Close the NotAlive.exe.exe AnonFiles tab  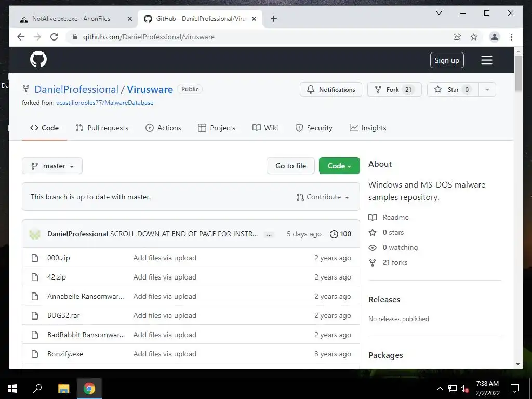click(129, 19)
